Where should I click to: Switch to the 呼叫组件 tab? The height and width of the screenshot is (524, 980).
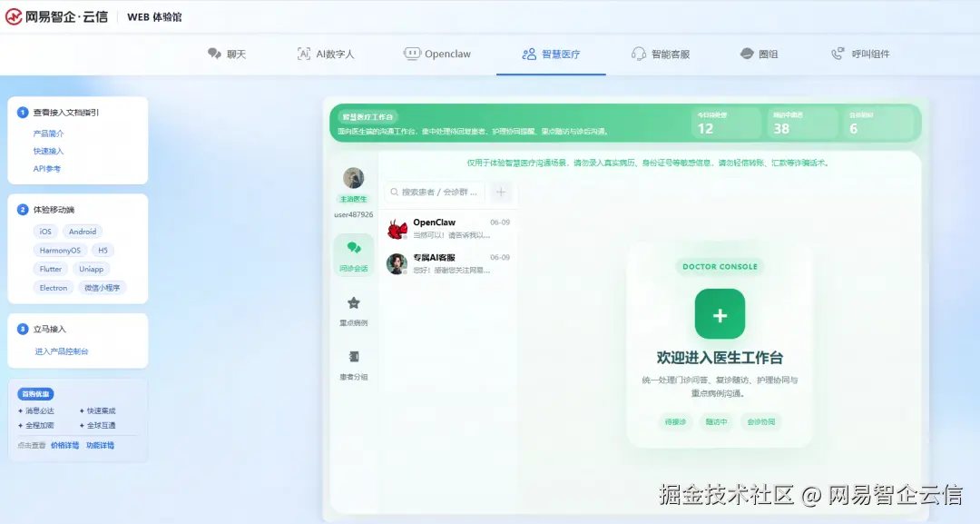(x=860, y=54)
